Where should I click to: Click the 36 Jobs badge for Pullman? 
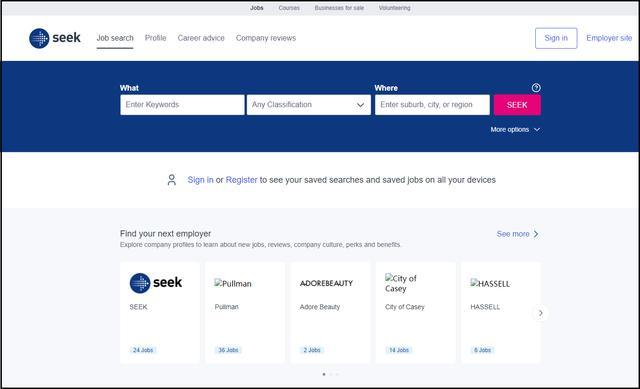point(228,350)
